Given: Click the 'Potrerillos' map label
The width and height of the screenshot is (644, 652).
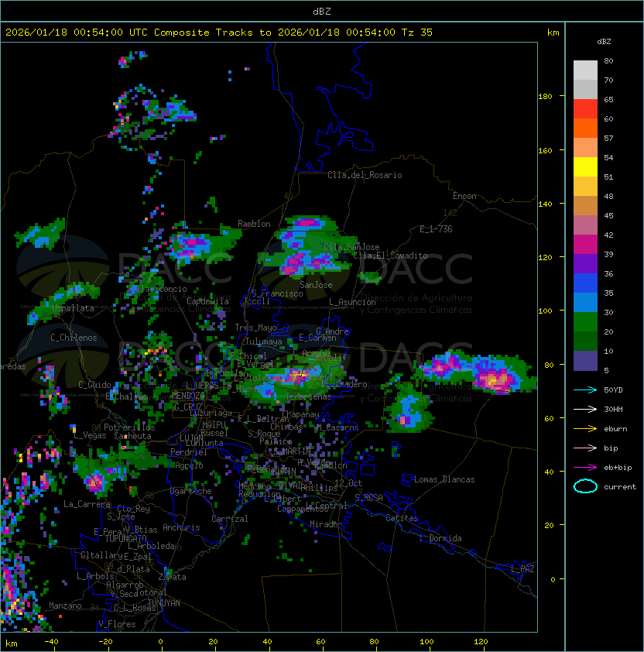Looking at the screenshot, I should tap(129, 427).
